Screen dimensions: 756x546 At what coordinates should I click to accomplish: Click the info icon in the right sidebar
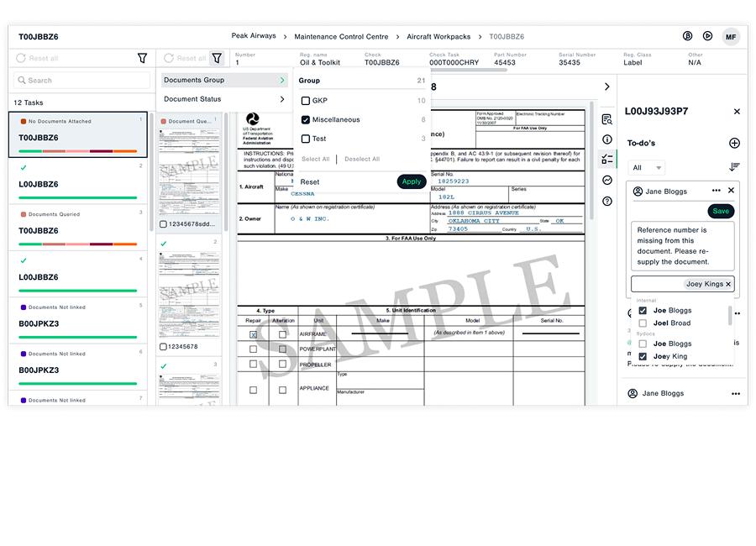[x=607, y=140]
